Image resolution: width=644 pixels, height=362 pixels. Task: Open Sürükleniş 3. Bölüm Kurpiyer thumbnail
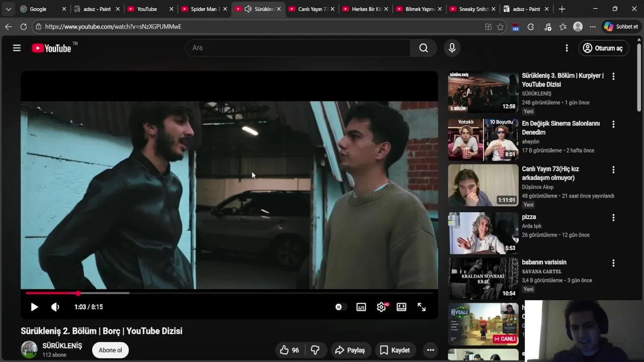click(483, 92)
